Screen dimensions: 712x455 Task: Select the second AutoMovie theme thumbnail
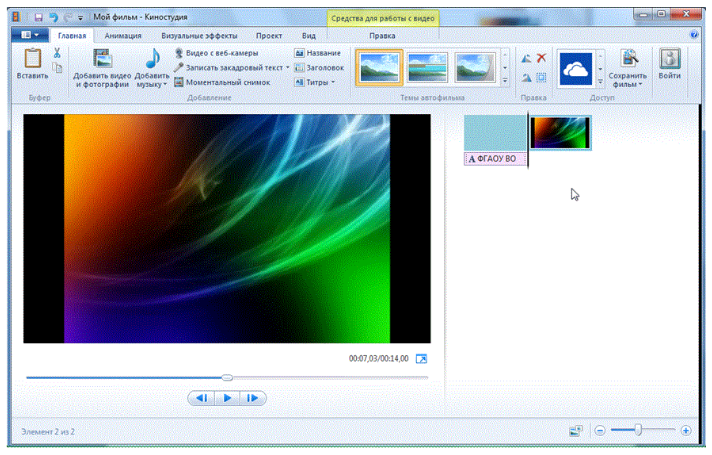(427, 67)
